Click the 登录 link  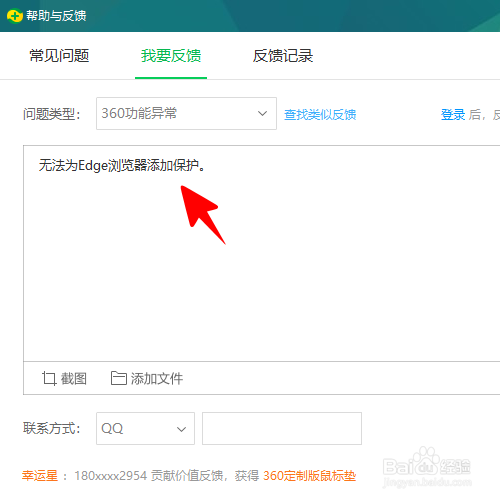[453, 115]
